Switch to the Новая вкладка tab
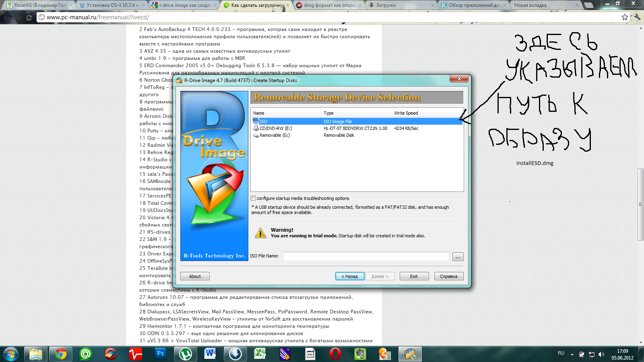Screen dimensions: 644x362 click(x=547, y=5)
